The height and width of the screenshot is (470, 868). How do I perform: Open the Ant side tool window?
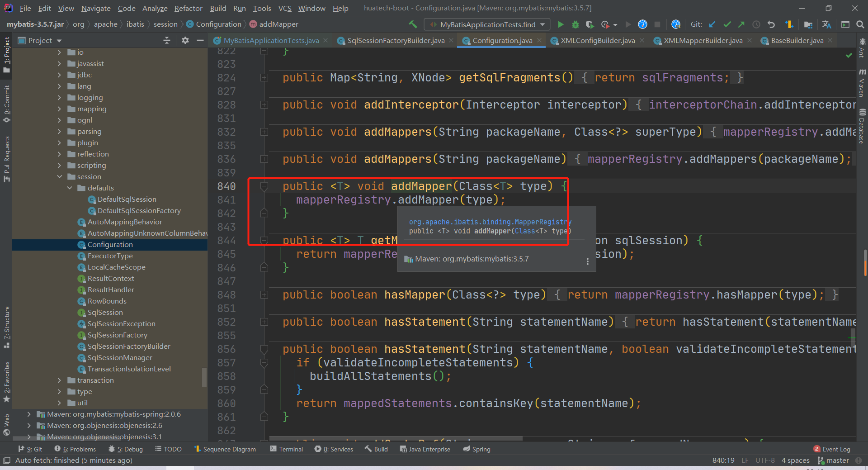(x=862, y=47)
